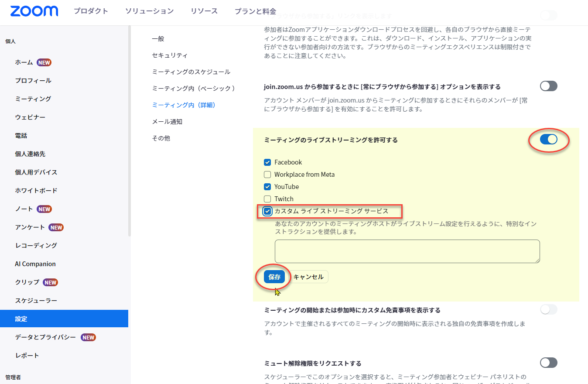The height and width of the screenshot is (384, 588).
Task: Open the プロダクト menu
Action: point(91,11)
